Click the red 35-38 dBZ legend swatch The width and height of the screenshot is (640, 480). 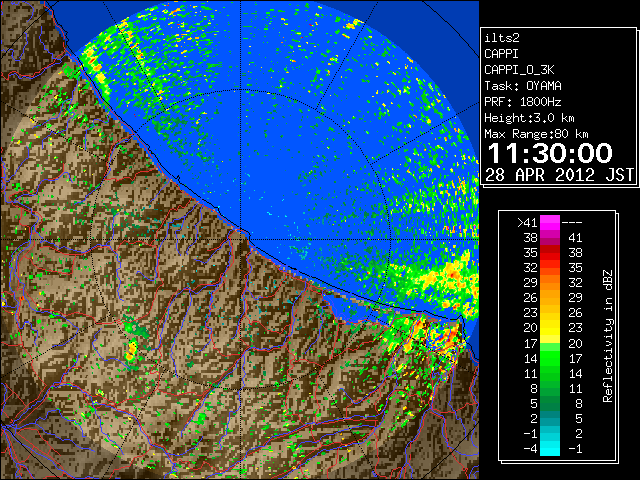pyautogui.click(x=550, y=253)
